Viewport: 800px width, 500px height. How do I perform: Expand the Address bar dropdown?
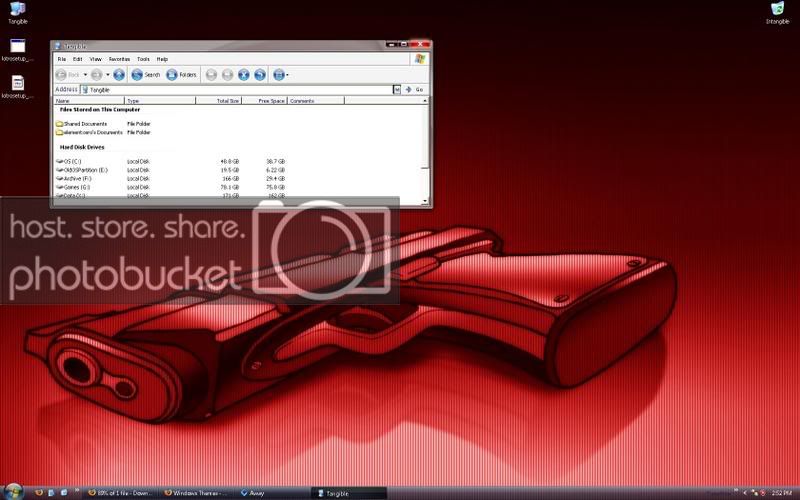pyautogui.click(x=396, y=90)
